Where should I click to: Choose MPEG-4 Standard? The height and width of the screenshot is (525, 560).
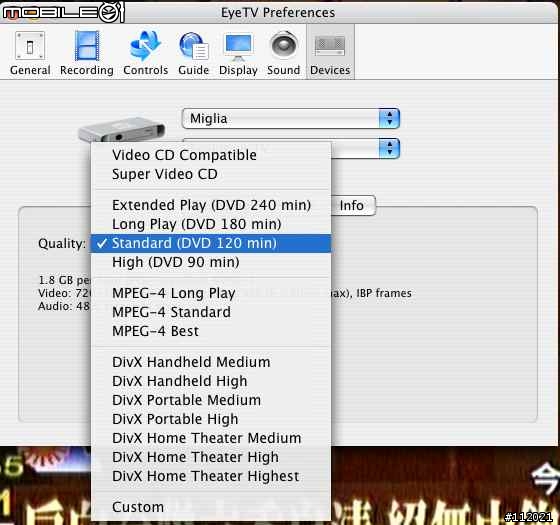click(211, 312)
